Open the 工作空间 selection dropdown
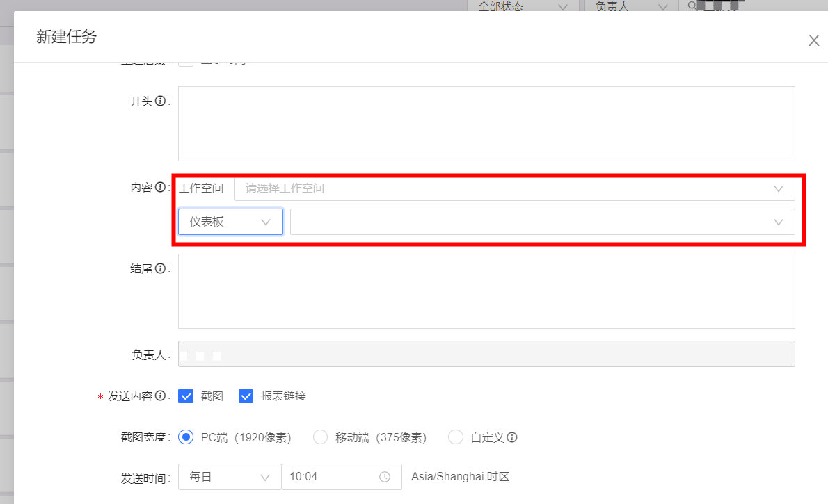 point(514,188)
